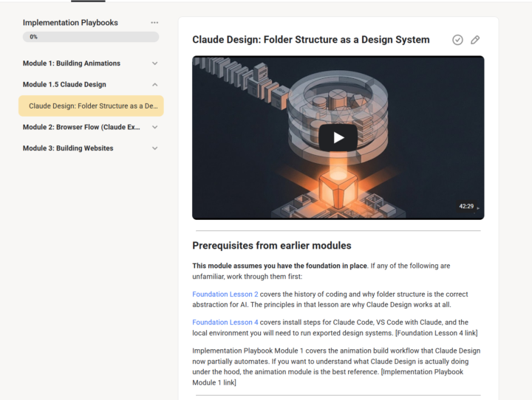Collapse Module 1.5 Claude Design chevron
Viewport: 532px width, 400px height.
[154, 84]
